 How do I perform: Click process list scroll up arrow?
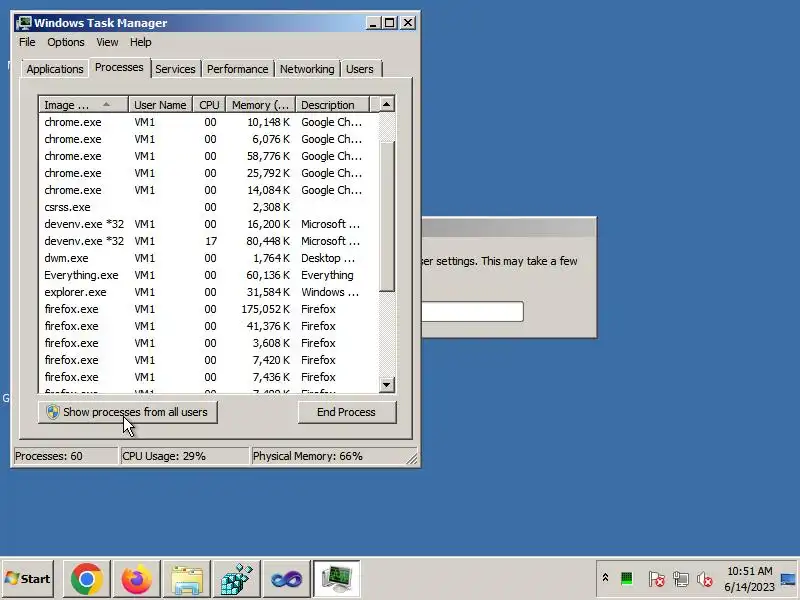coord(387,105)
